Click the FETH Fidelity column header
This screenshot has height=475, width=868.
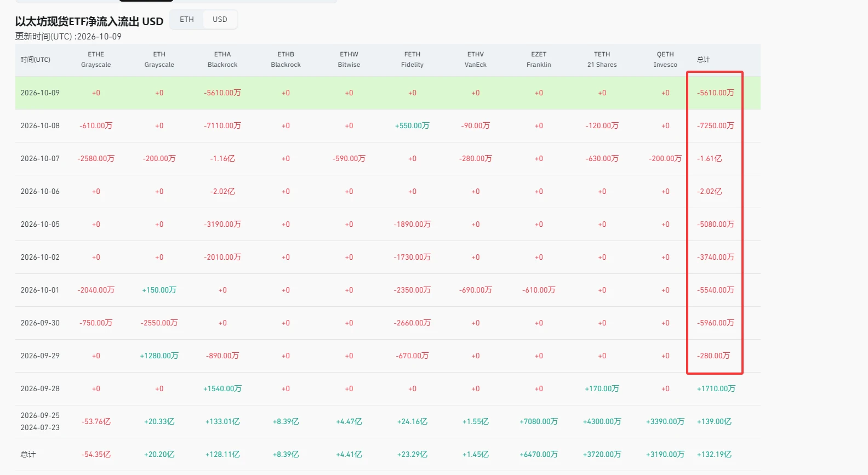click(412, 60)
